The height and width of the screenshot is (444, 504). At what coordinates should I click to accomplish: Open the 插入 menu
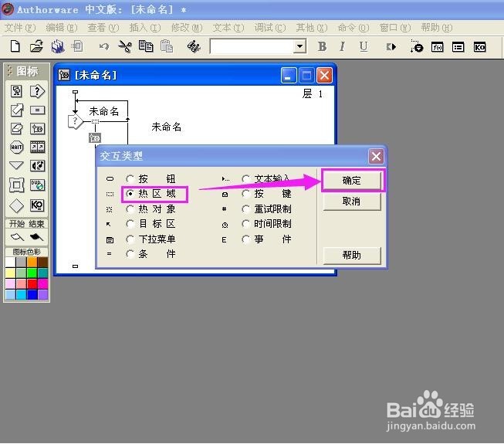click(x=144, y=28)
